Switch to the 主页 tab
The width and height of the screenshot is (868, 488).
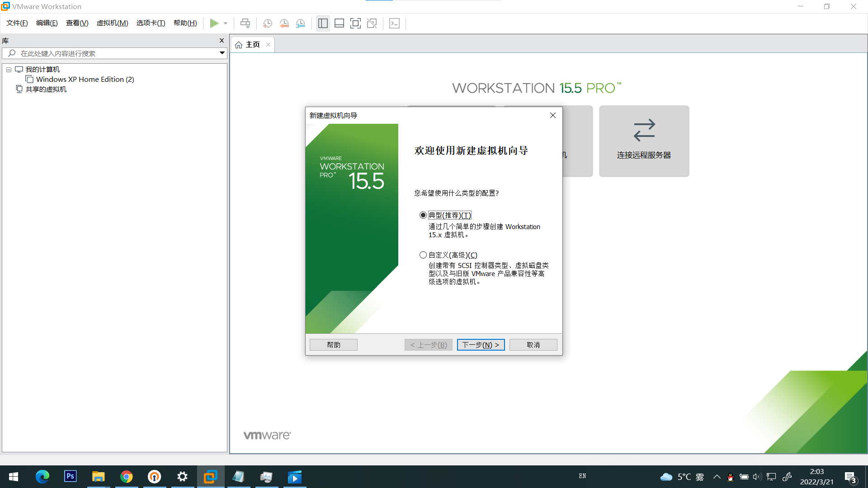tap(252, 44)
